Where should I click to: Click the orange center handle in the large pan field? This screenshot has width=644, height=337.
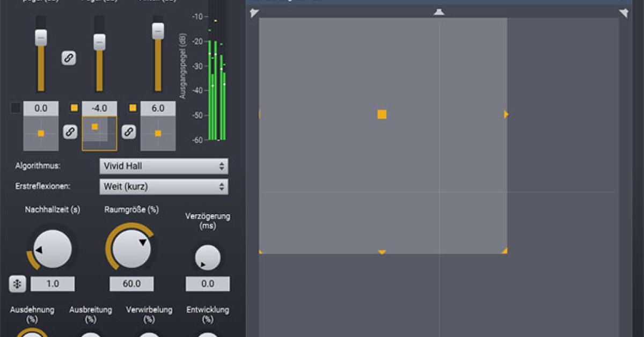[x=382, y=114]
